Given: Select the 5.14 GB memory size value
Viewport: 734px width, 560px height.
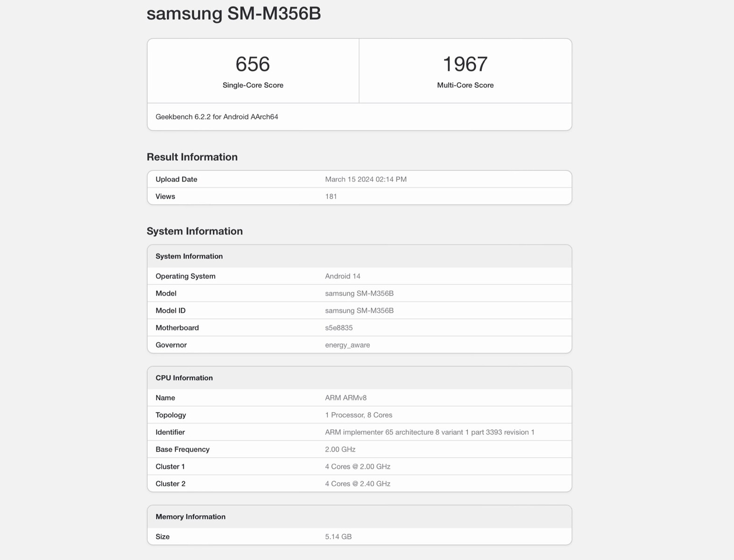Looking at the screenshot, I should [338, 537].
